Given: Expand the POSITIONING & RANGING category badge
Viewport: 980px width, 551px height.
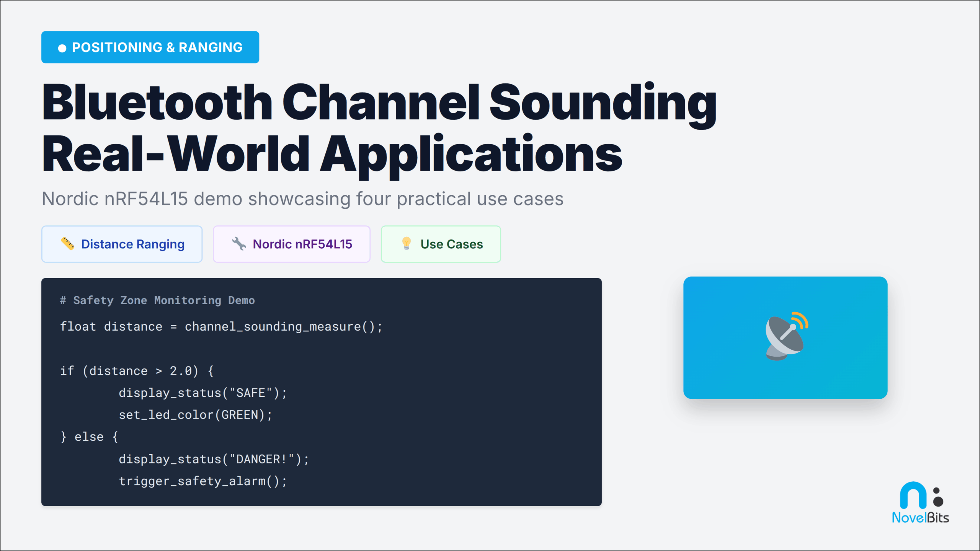Looking at the screenshot, I should pos(150,47).
